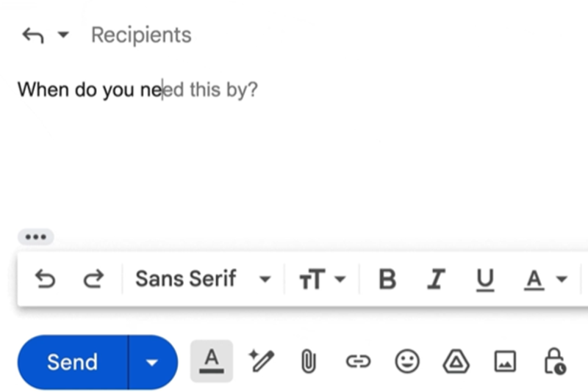Open the text color picker
This screenshot has height=392, width=588.
pos(546,279)
